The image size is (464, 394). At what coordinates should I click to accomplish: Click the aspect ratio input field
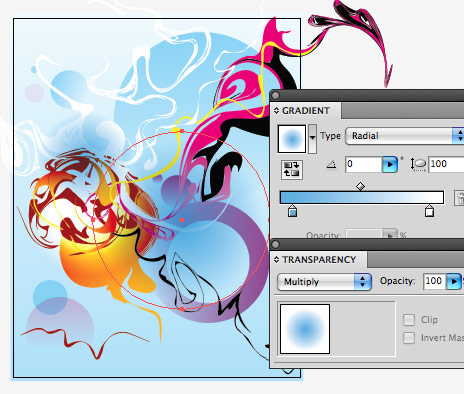(446, 164)
